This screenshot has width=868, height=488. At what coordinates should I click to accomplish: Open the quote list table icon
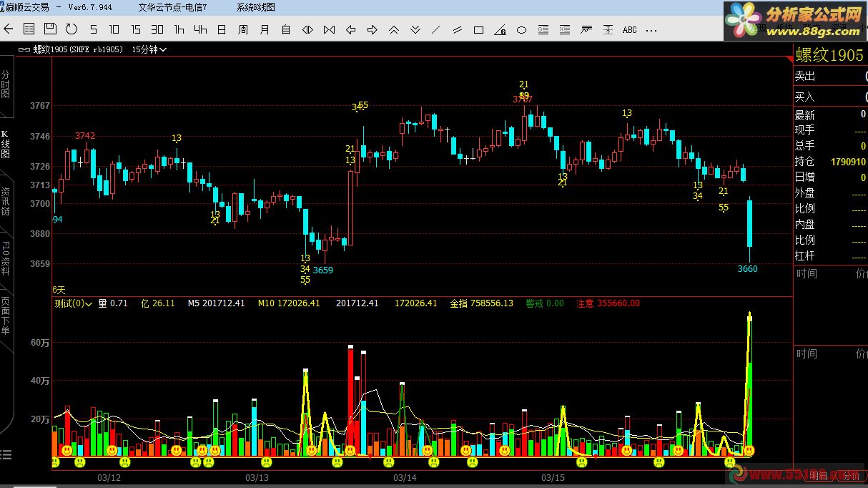29,29
